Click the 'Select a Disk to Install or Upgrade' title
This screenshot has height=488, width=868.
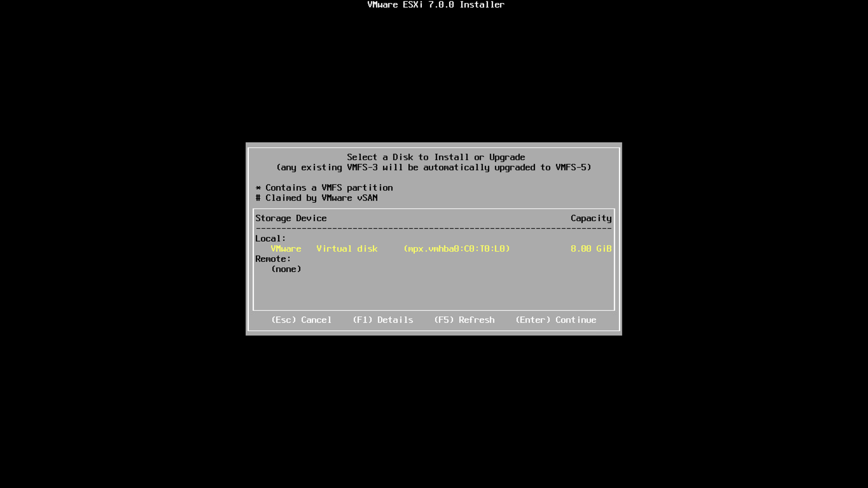click(x=436, y=157)
